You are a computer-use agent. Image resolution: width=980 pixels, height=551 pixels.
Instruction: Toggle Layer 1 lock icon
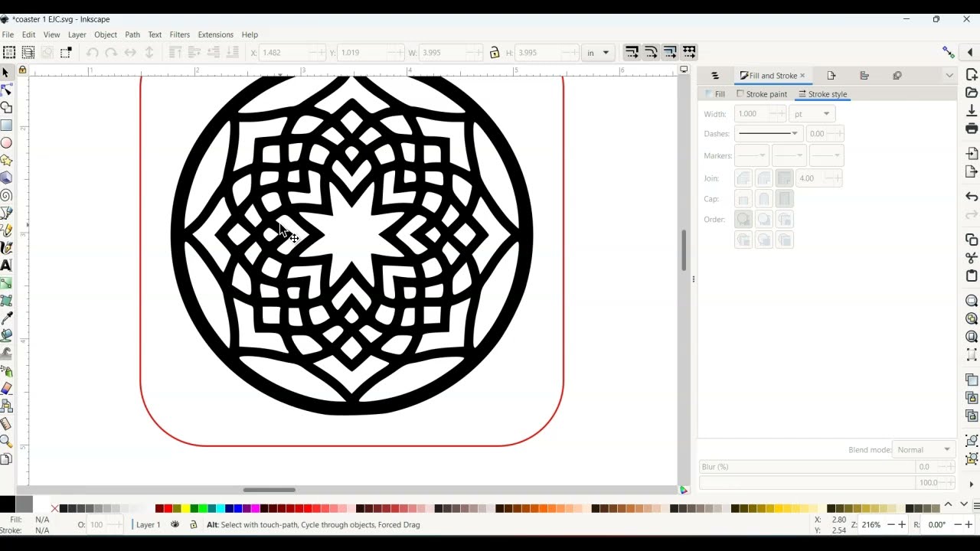(x=193, y=525)
